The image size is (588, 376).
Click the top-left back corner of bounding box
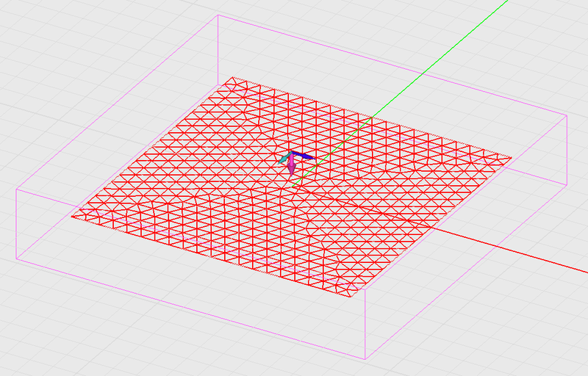(x=220, y=15)
